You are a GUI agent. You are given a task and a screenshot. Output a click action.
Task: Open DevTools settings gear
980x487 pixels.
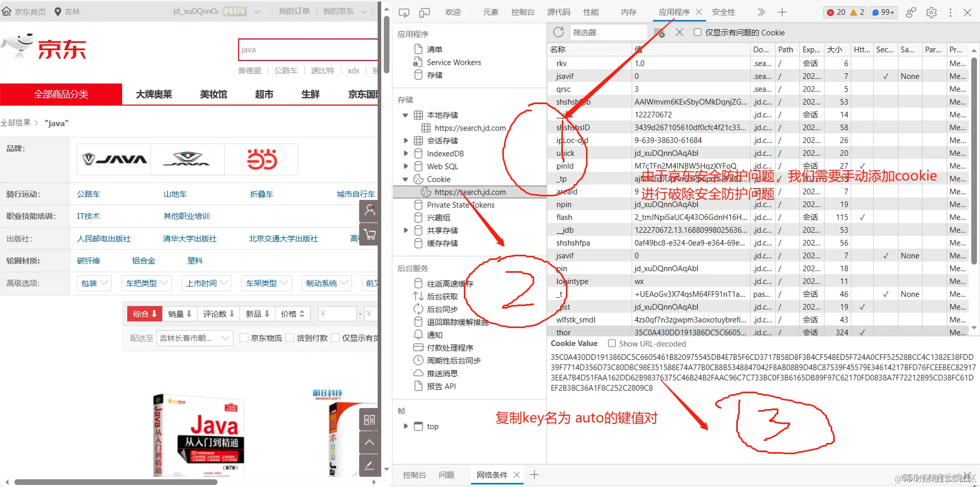tap(931, 12)
